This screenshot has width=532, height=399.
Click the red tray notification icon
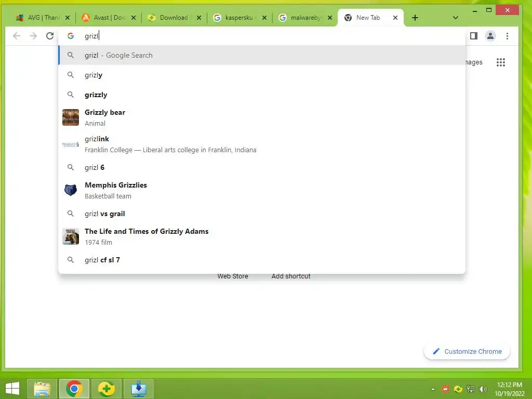click(445, 389)
